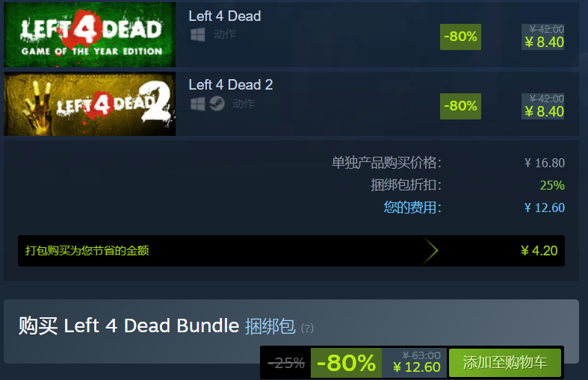Click the Windows platform icon under Left 4 Dead 2
Image resolution: width=588 pixels, height=380 pixels.
pos(198,104)
